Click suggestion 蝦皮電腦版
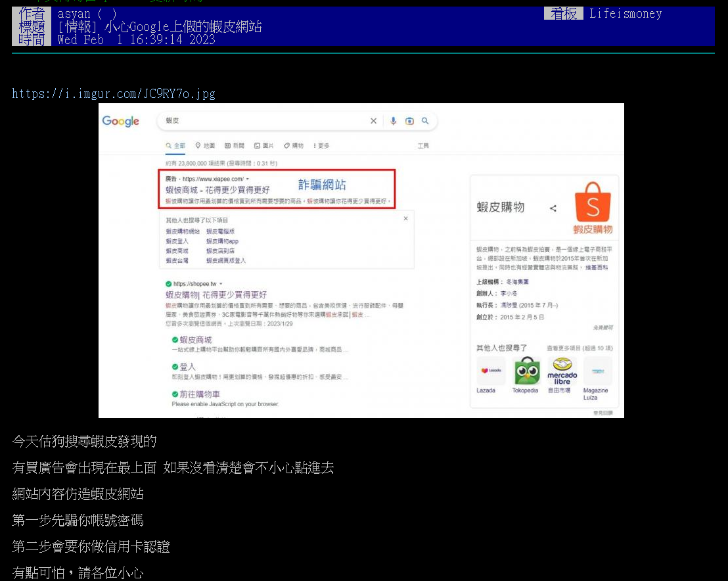Image resolution: width=728 pixels, height=581 pixels. tap(221, 231)
